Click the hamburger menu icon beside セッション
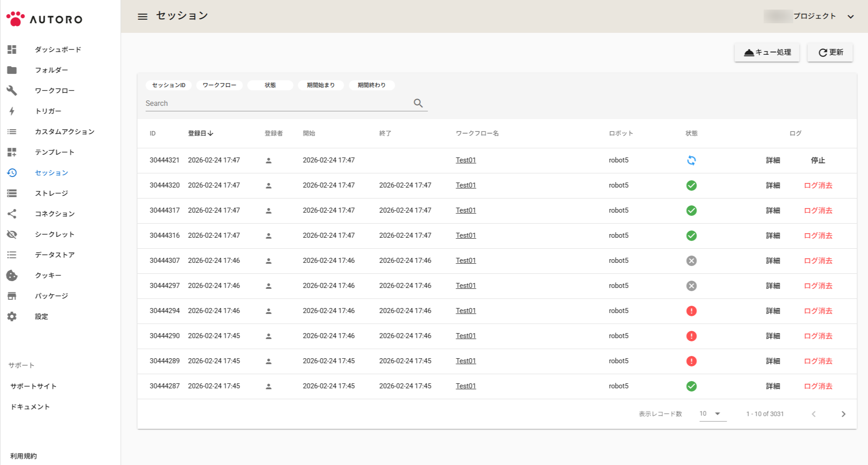The image size is (868, 465). (143, 16)
